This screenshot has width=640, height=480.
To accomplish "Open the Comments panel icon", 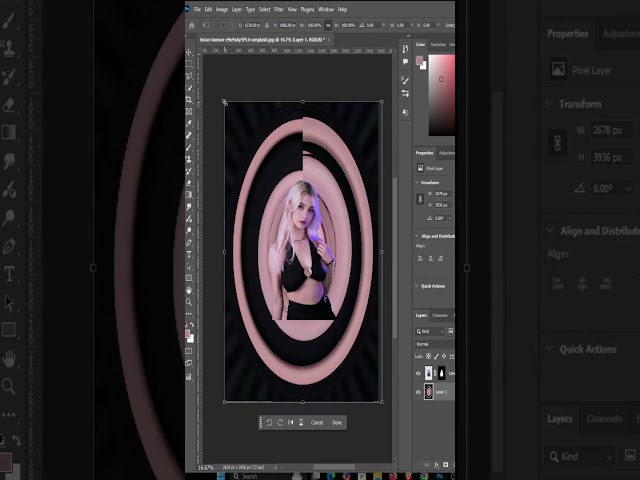I will [x=405, y=62].
